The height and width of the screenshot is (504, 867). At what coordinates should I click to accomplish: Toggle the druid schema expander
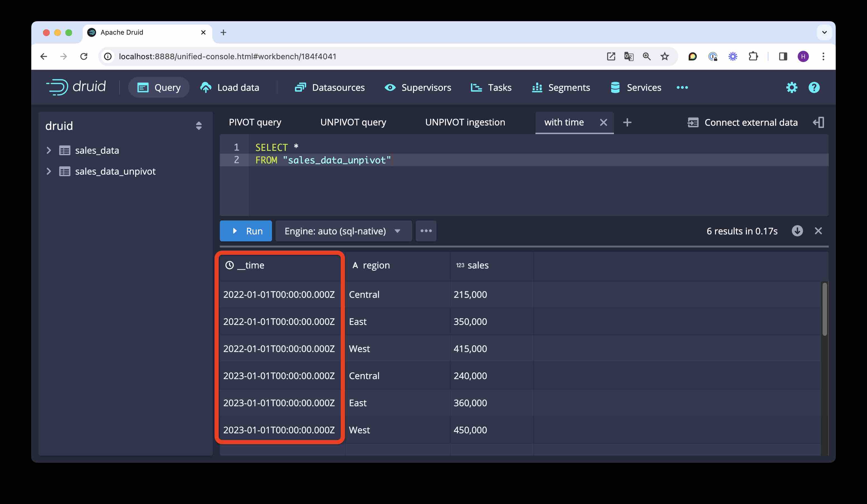199,125
